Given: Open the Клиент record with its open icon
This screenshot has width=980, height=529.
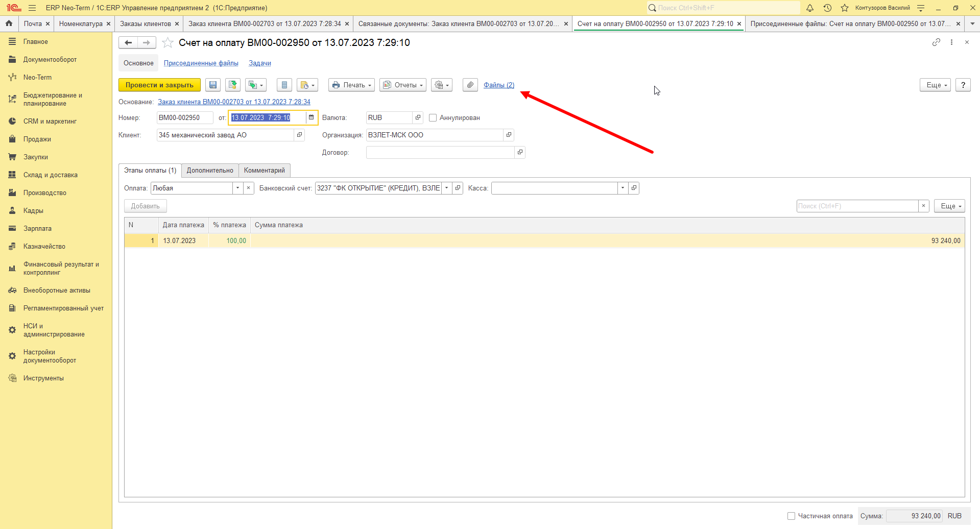Looking at the screenshot, I should [x=300, y=135].
